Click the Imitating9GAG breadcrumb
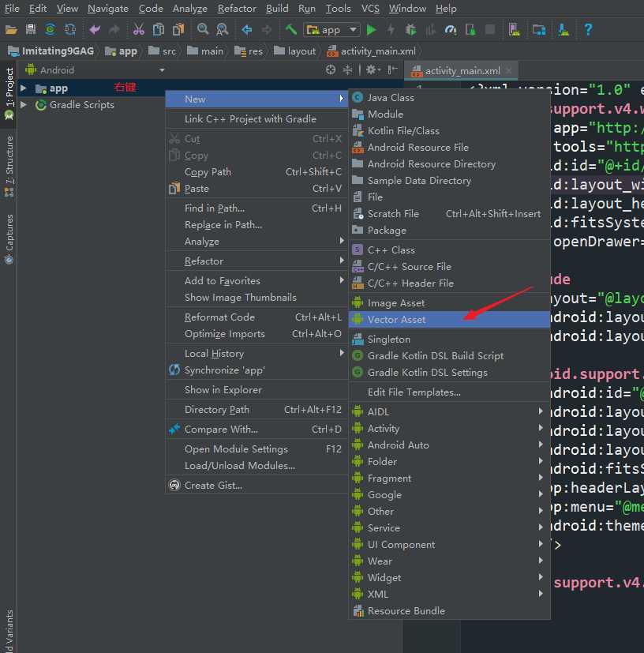Image resolution: width=644 pixels, height=653 pixels. click(x=51, y=51)
